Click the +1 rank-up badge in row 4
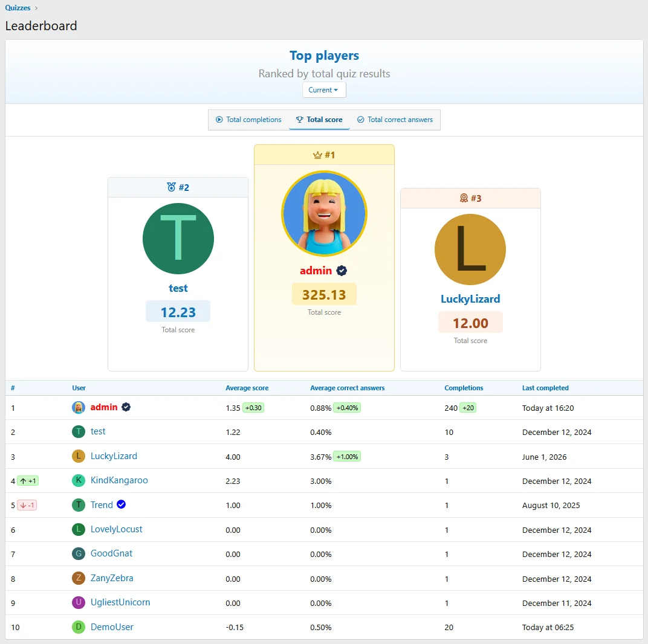 [28, 481]
